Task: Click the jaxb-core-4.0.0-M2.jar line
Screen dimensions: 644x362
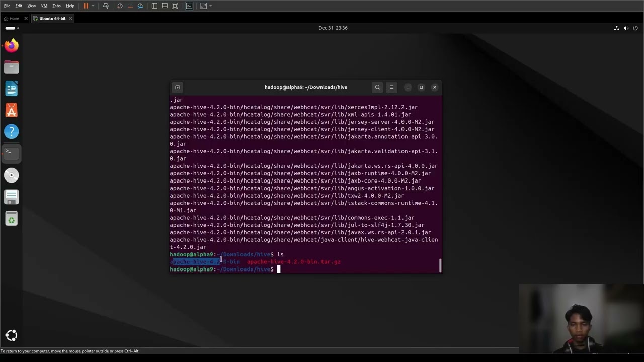Action: 295,181
